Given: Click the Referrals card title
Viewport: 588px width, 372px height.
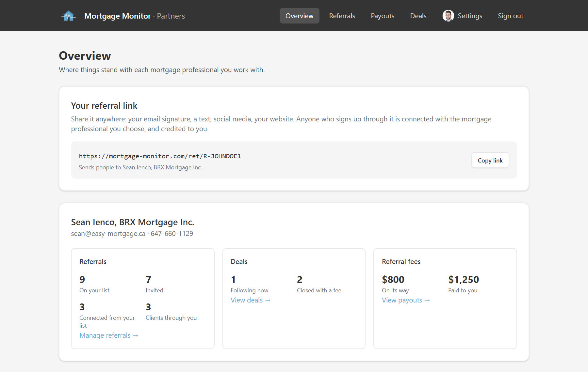Looking at the screenshot, I should 93,262.
